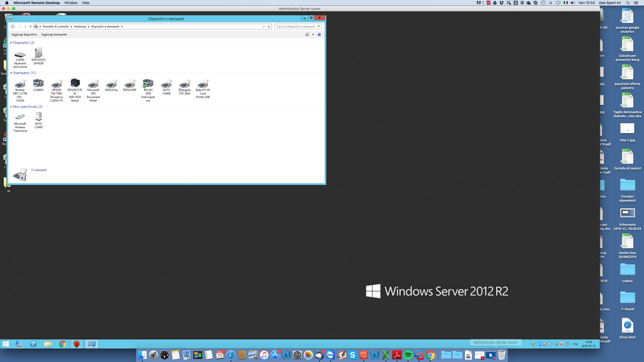Open the Windows Start button
Image resolution: width=644 pixels, height=362 pixels.
coord(6,344)
